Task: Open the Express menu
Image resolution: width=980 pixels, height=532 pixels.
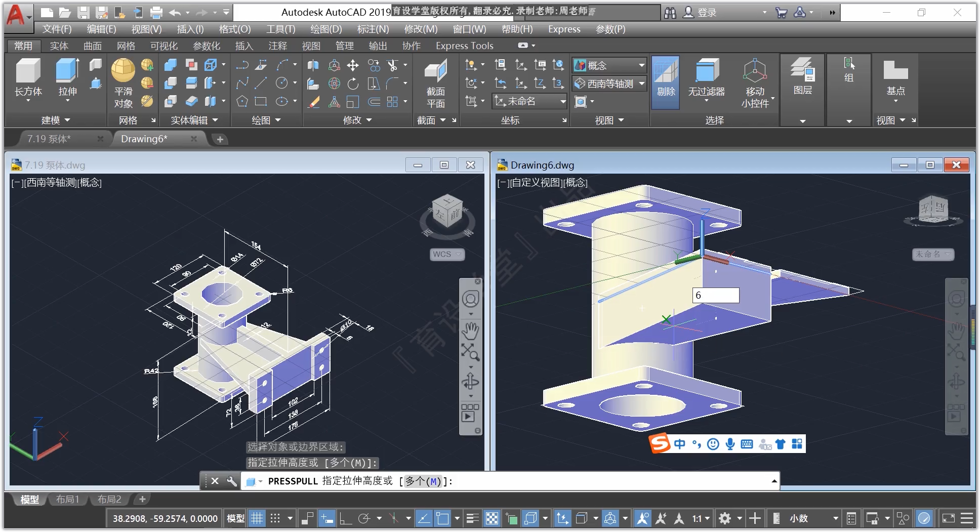Action: [x=564, y=29]
